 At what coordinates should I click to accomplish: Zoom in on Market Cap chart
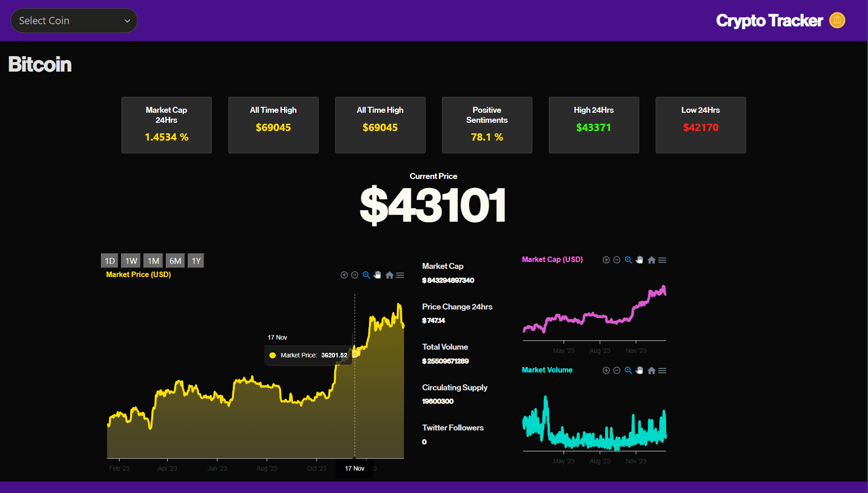(606, 260)
